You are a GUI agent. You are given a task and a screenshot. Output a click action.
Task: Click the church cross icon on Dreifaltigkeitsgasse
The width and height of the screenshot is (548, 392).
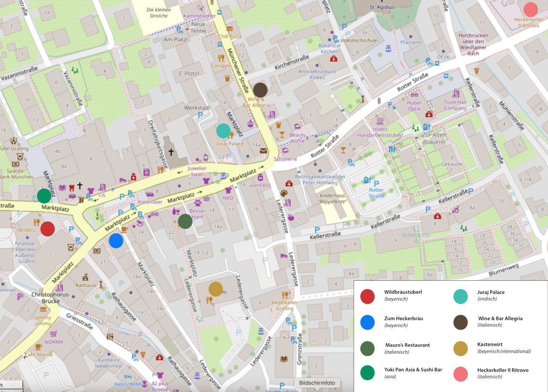click(x=171, y=152)
